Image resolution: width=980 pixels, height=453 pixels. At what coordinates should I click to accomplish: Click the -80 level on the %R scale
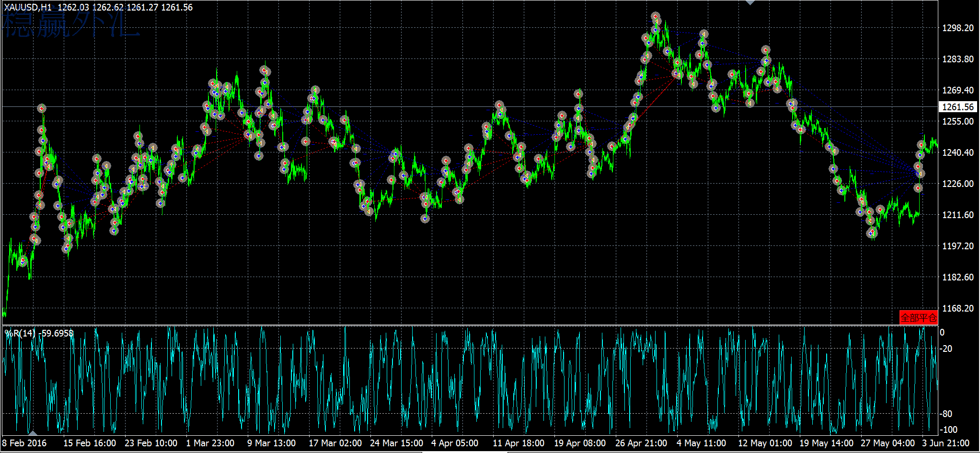pos(946,413)
